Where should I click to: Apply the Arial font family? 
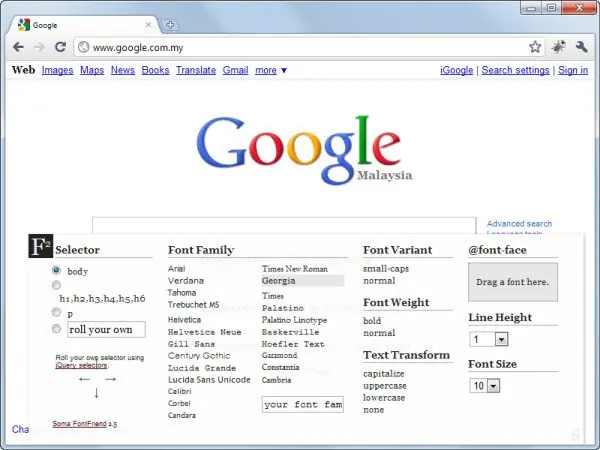point(176,269)
